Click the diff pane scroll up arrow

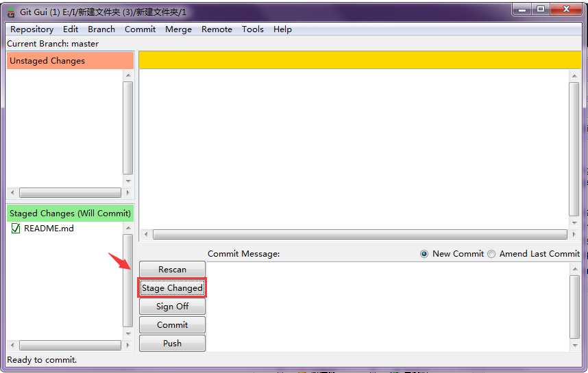click(x=574, y=76)
